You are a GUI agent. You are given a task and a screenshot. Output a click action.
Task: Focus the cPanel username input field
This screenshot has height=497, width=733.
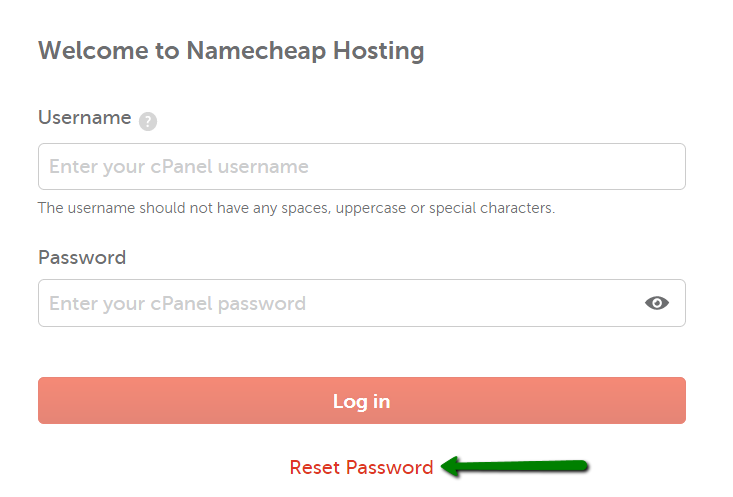(362, 166)
